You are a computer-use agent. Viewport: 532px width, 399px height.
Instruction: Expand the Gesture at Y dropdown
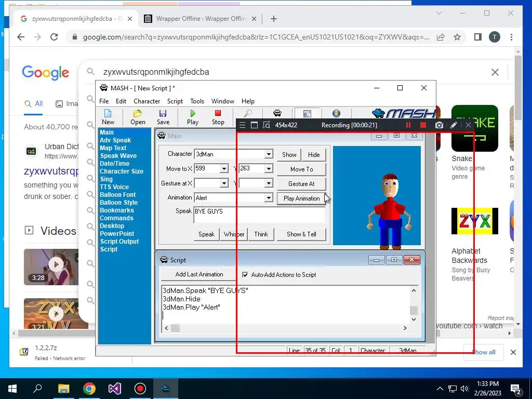269,183
